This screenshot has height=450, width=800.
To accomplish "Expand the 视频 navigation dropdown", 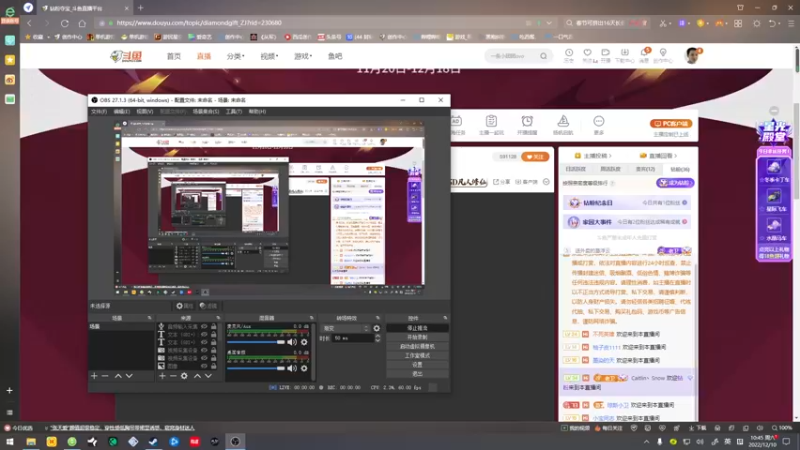I will [x=269, y=56].
